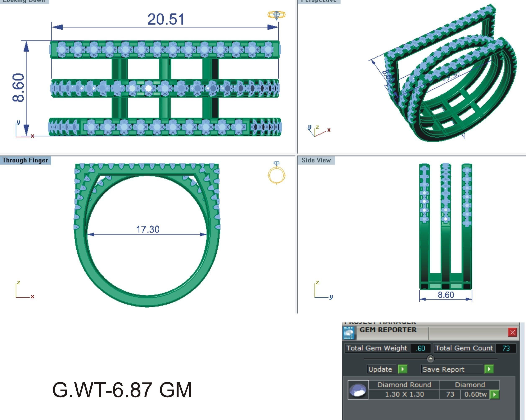Click the 17.30 inner diameter dimension
This screenshot has height=420, width=526.
(x=148, y=229)
